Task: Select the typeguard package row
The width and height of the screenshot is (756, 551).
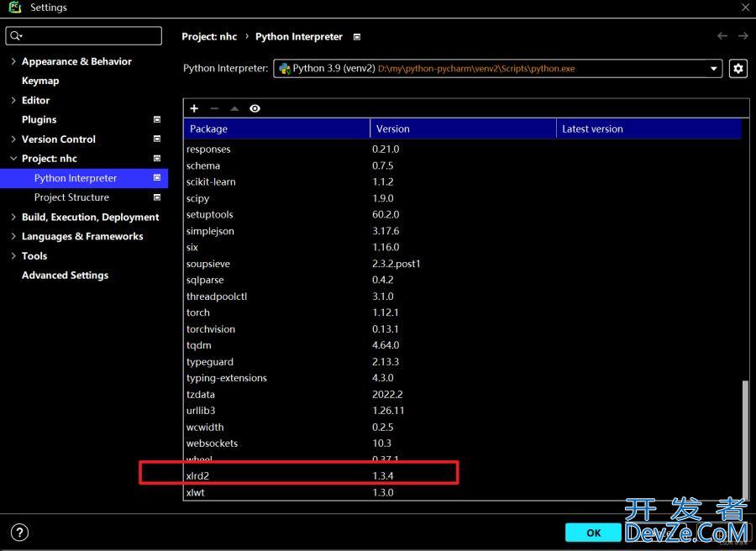Action: pyautogui.click(x=463, y=361)
